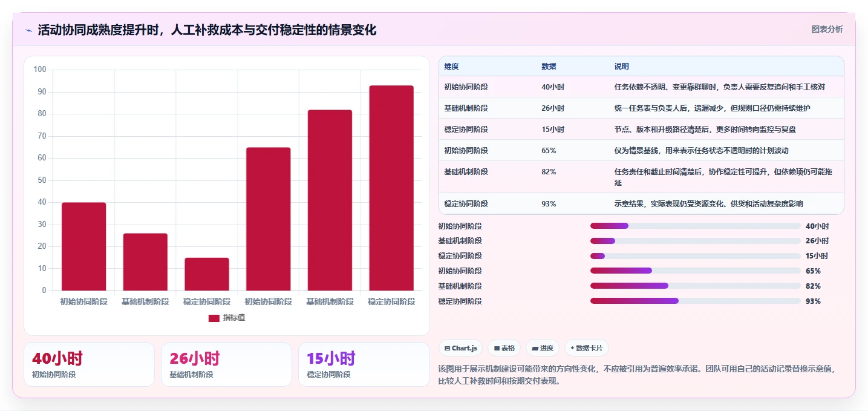Image resolution: width=868 pixels, height=411 pixels.
Task: Click the description starting 示意结果
Action: (x=708, y=203)
